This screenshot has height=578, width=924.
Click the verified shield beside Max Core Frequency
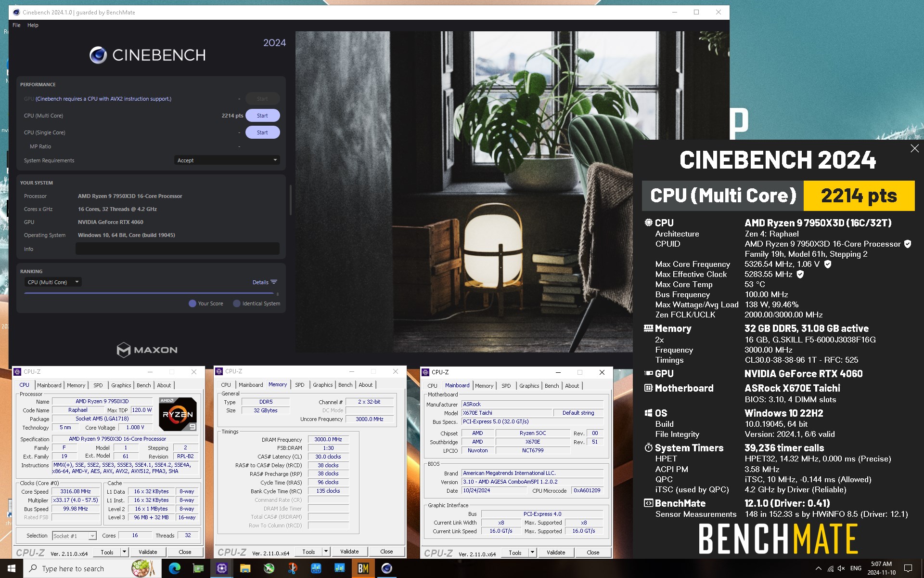[x=828, y=264]
